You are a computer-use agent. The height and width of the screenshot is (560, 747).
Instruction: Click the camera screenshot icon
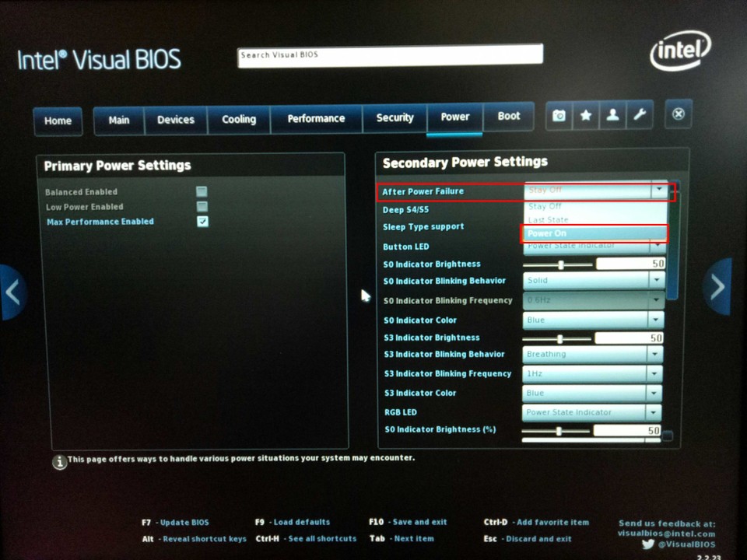pos(559,114)
